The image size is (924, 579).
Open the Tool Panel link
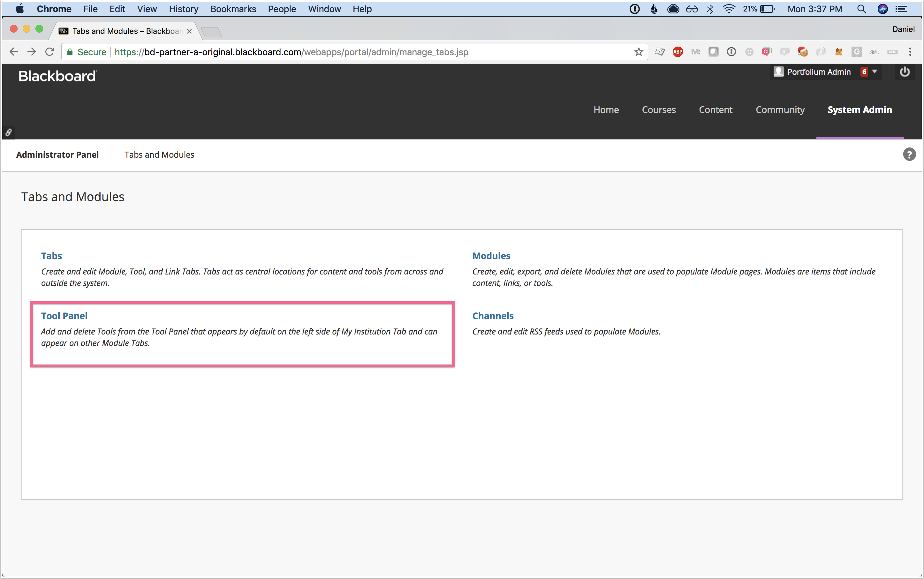point(64,316)
